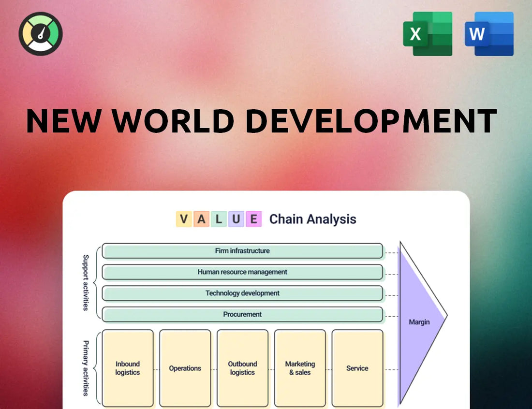This screenshot has width=532, height=409.
Task: Click the Operations box
Action: tap(185, 368)
